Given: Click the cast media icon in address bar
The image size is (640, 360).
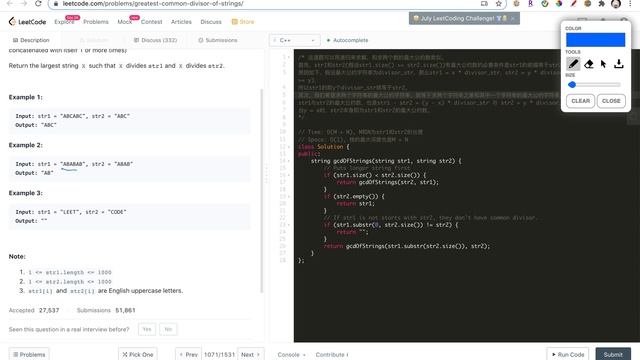Looking at the screenshot, I should point(484,4).
